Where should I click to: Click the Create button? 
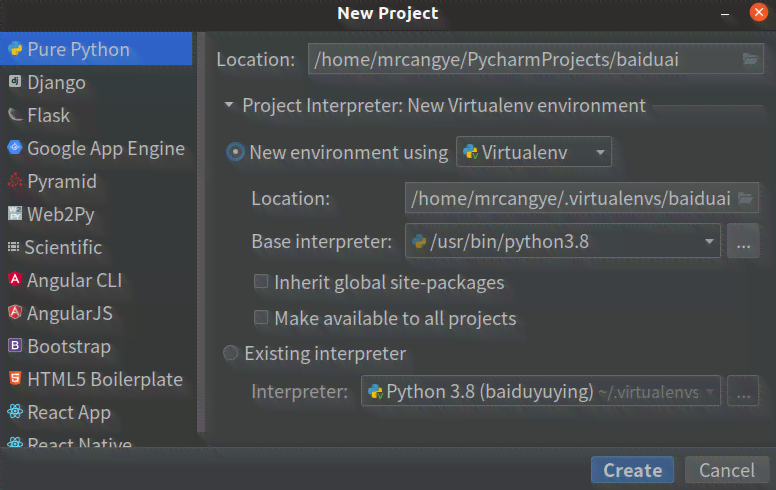tap(632, 470)
